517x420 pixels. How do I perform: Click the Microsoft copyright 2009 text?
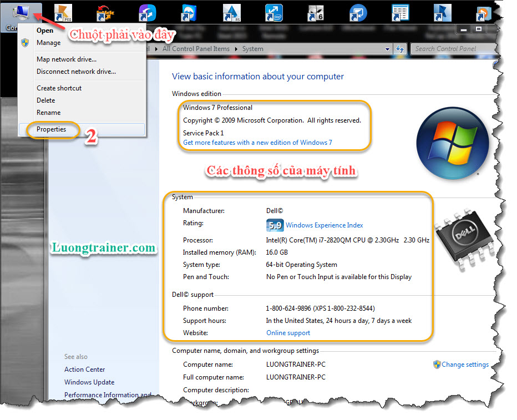pos(272,120)
